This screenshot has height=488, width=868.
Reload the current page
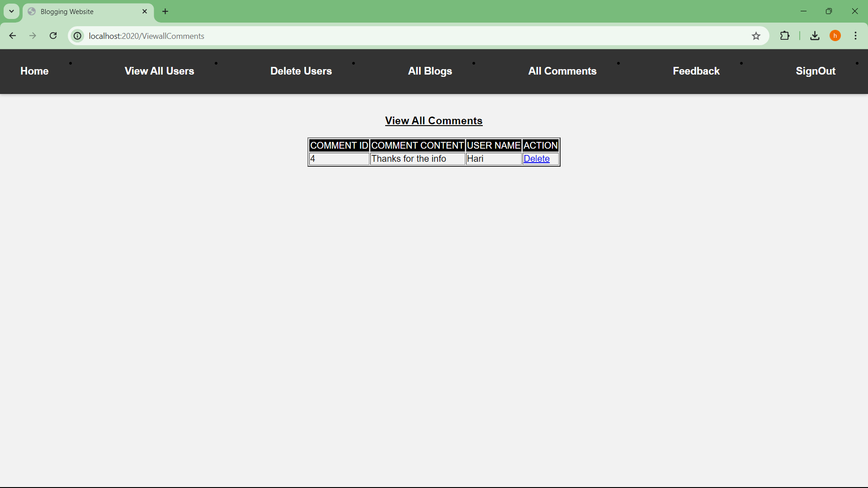(x=53, y=36)
